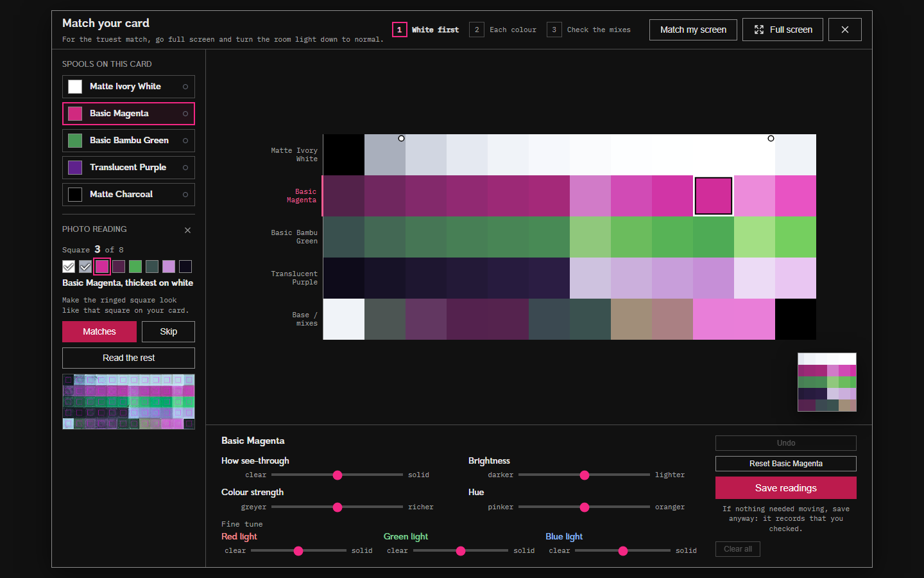Select the second checked grey photo square
The width and height of the screenshot is (924, 578).
coord(85,267)
